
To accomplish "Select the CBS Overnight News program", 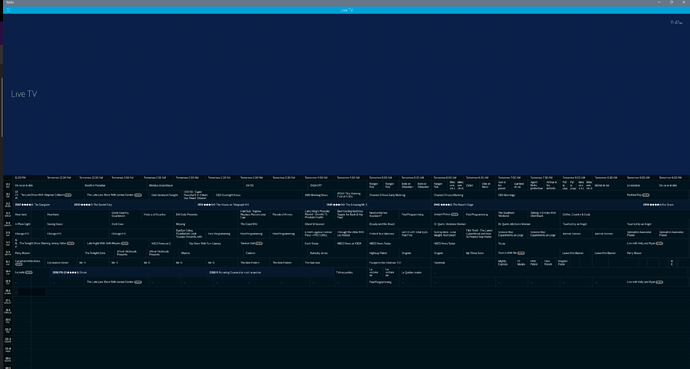I will click(x=228, y=195).
